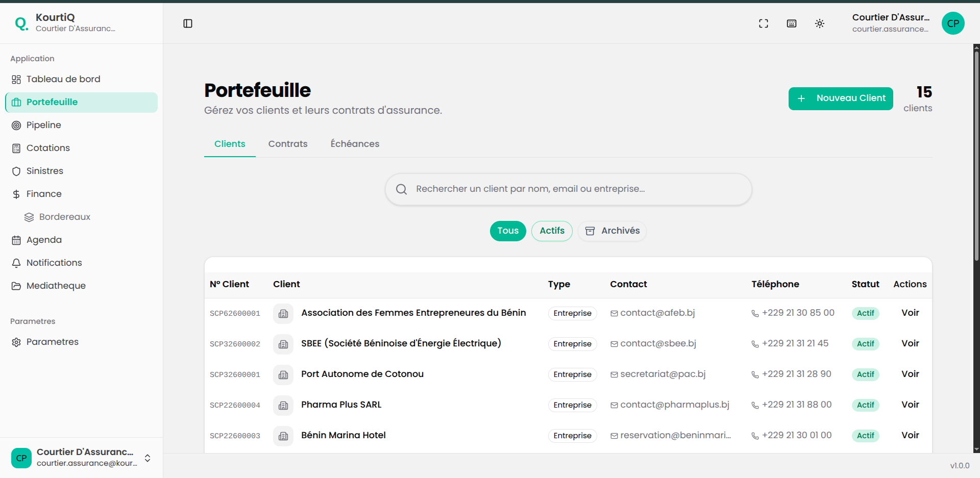
Task: Toggle fullscreen mode with the expand icon
Action: [x=763, y=23]
